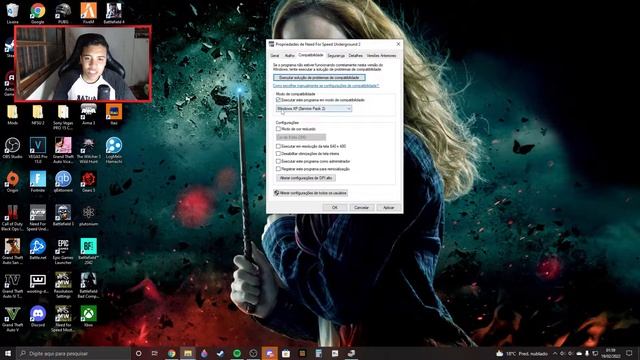Enable 'Modo de cor reduzido' checkbox
640x360 pixels.
tap(278, 129)
